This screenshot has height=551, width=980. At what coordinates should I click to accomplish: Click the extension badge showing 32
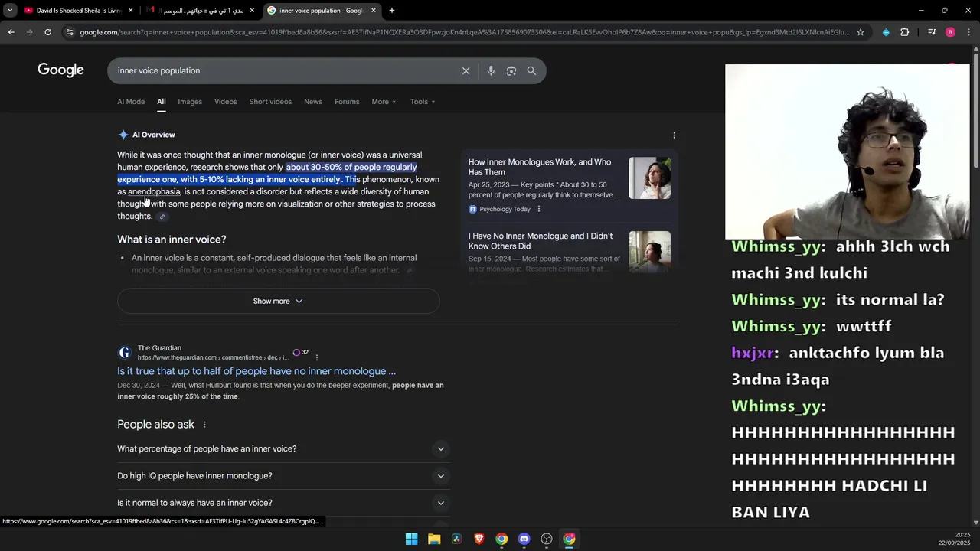pyautogui.click(x=301, y=353)
